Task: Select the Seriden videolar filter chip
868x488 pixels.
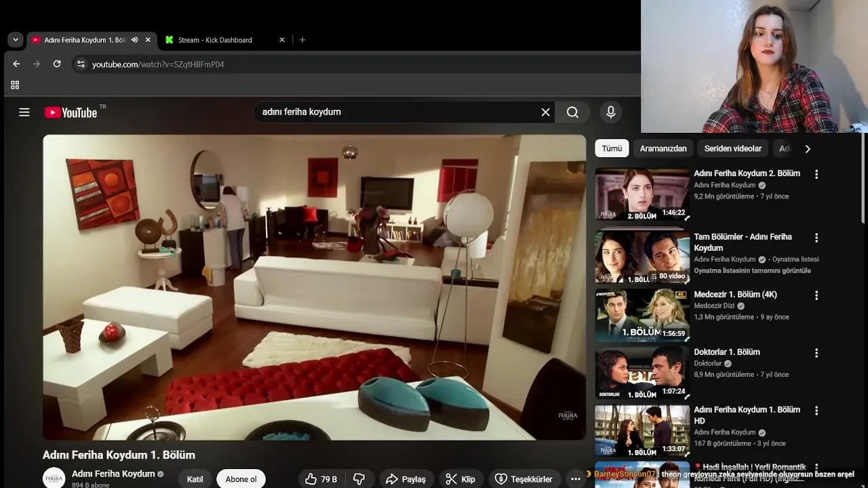Action: (733, 148)
